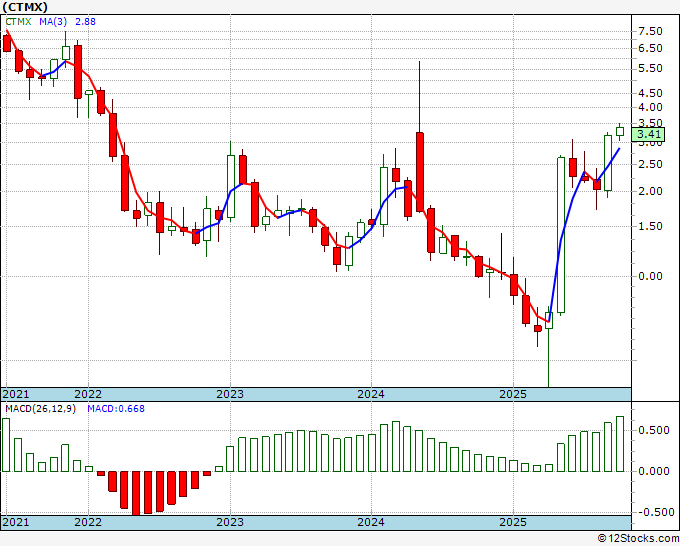Viewport: 680px width, 546px height.
Task: Click the 2023 label on price chart timeline
Action: [x=230, y=394]
